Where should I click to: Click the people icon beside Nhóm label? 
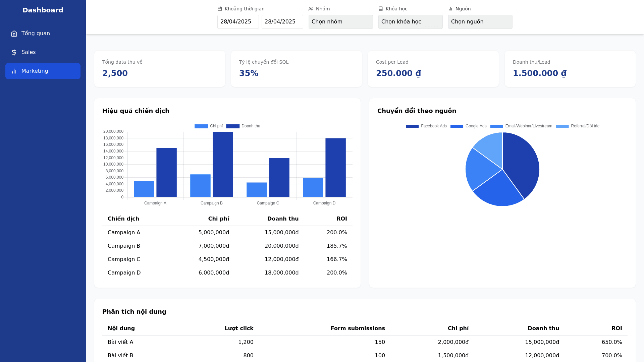coord(311,9)
